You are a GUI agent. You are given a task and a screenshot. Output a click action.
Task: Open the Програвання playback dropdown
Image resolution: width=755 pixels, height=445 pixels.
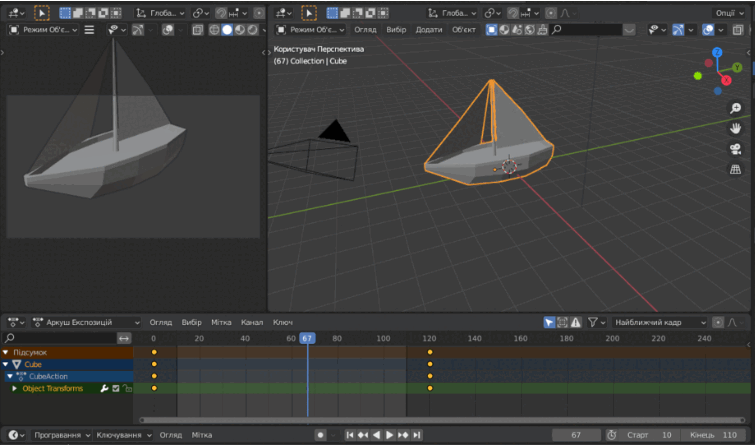click(62, 435)
